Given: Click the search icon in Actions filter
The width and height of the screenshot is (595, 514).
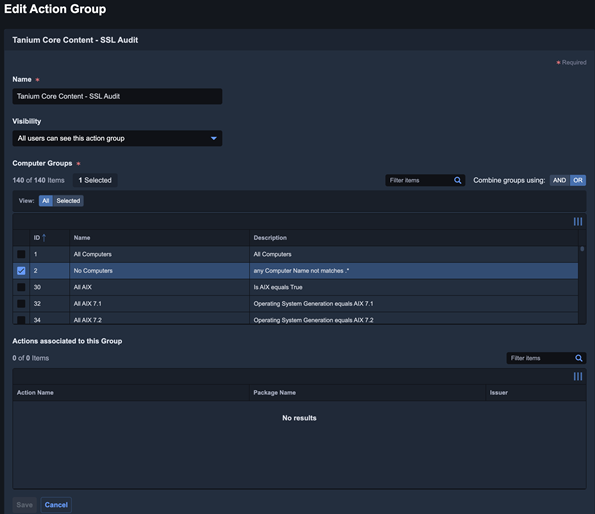Looking at the screenshot, I should pos(579,358).
